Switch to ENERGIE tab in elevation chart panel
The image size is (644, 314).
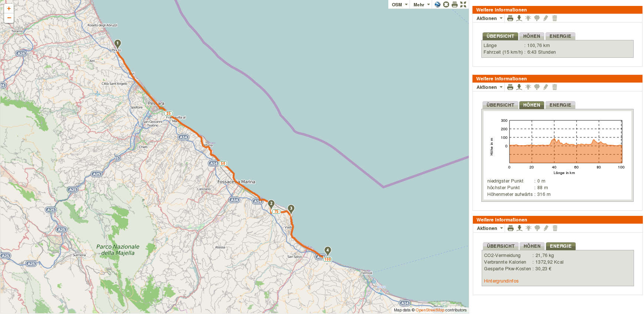click(x=560, y=105)
